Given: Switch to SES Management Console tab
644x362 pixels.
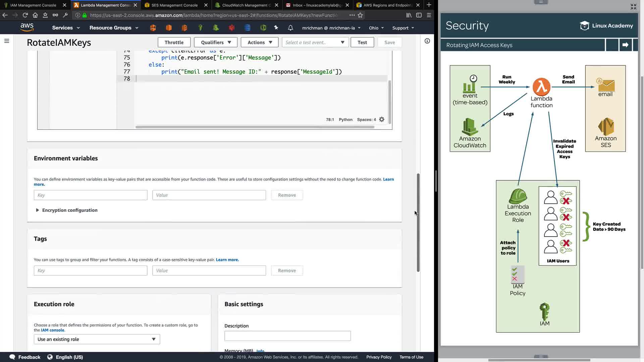Looking at the screenshot, I should (x=174, y=5).
